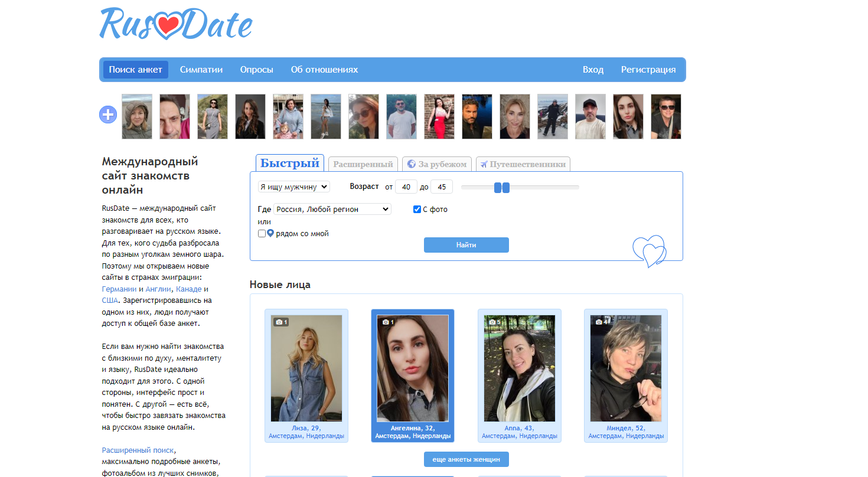Click Лиза, 29, Амстердам profile caption
Screen dimensions: 868x477
point(306,432)
